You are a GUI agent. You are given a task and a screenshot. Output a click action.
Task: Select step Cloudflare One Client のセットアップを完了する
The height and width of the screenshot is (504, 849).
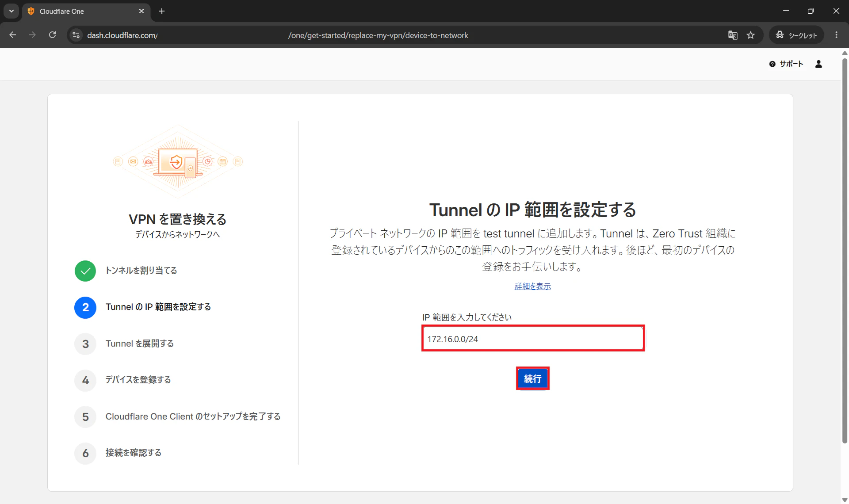point(193,416)
